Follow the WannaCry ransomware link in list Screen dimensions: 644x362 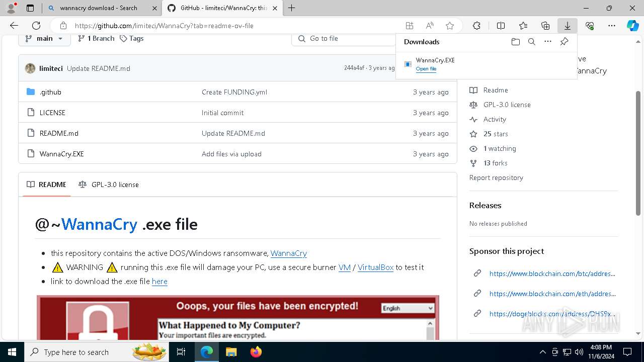pos(289,253)
